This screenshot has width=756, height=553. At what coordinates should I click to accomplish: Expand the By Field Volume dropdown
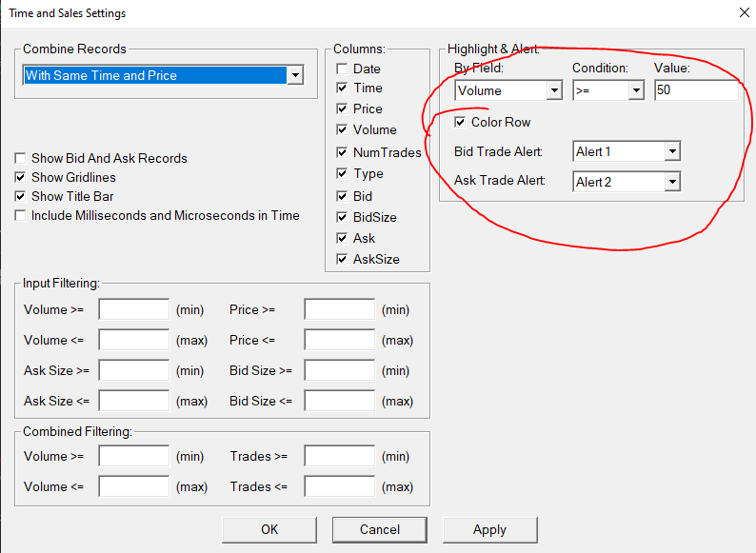point(508,90)
